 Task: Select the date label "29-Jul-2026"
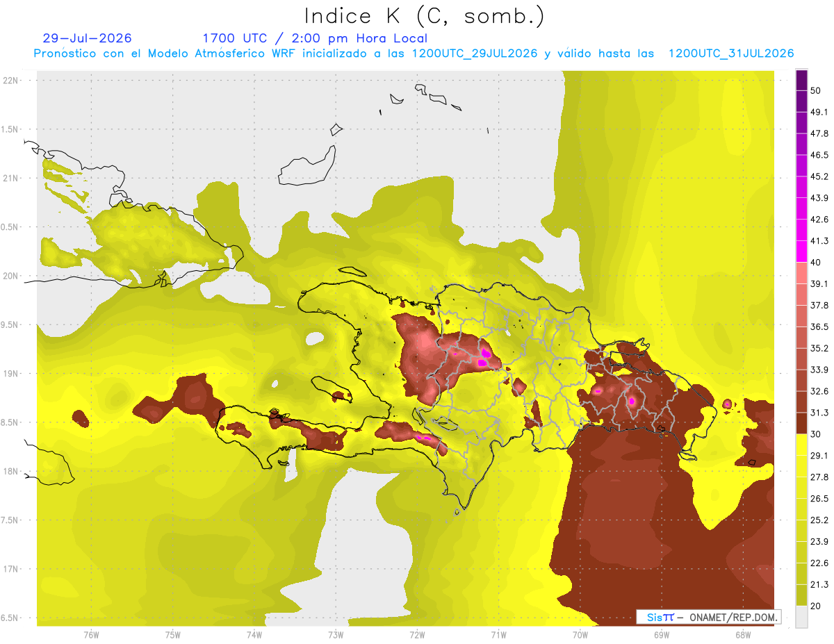tap(87, 38)
